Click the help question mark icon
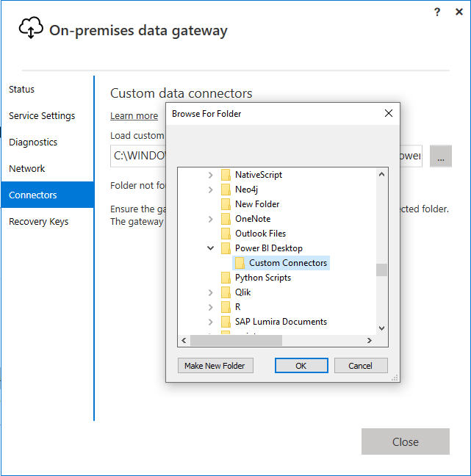This screenshot has width=471, height=476. (438, 12)
